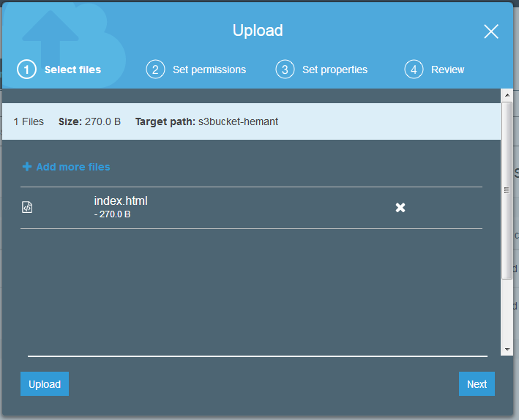Click the scrollbar down arrow
Viewport: 519px width, 420px height.
(507, 349)
